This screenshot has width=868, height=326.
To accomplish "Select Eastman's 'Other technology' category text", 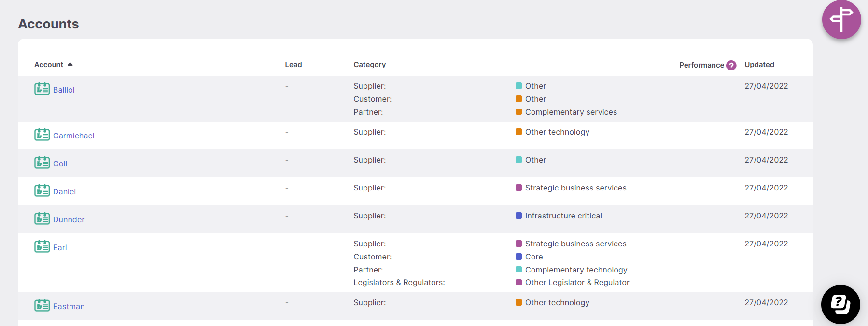I will pyautogui.click(x=557, y=302).
